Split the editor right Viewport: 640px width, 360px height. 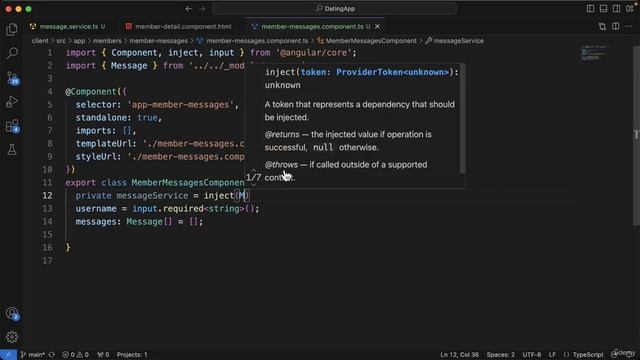tap(616, 27)
